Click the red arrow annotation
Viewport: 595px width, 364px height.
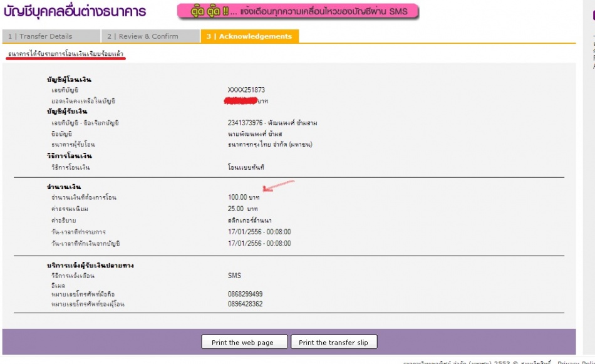click(x=278, y=185)
